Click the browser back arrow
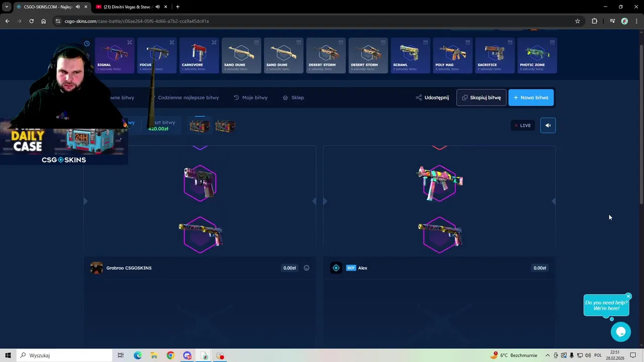The image size is (644, 362). coord(7,21)
